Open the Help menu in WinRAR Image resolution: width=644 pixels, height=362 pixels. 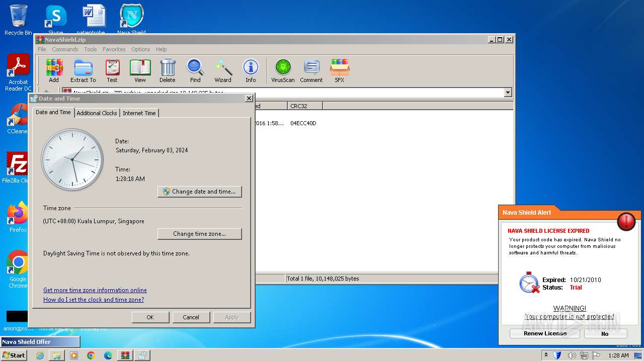pos(161,49)
